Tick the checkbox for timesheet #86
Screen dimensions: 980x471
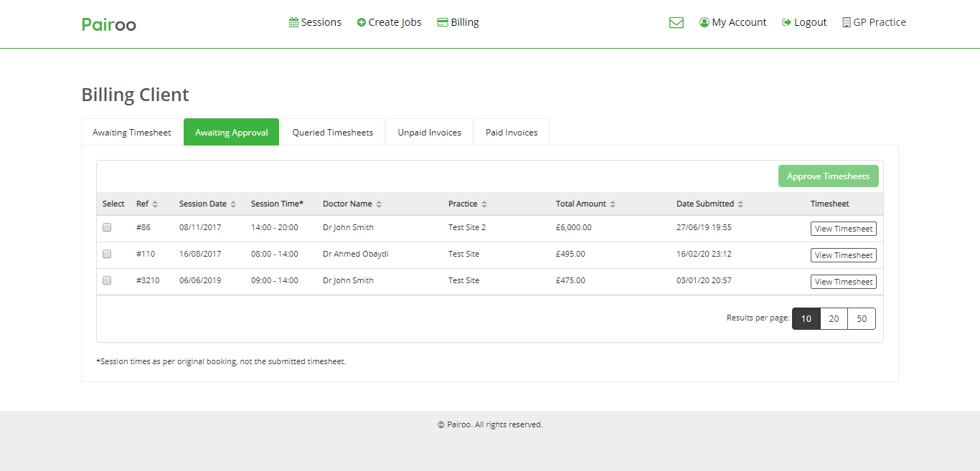pyautogui.click(x=107, y=227)
